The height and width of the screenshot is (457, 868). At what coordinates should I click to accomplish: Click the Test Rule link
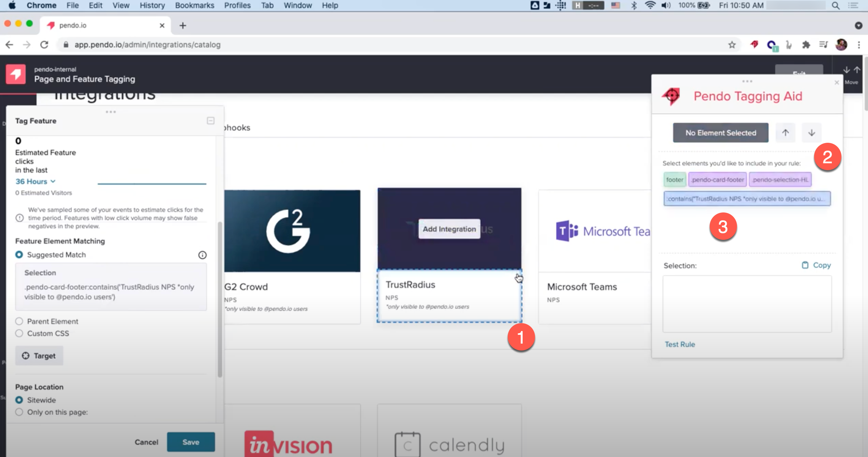coord(680,344)
